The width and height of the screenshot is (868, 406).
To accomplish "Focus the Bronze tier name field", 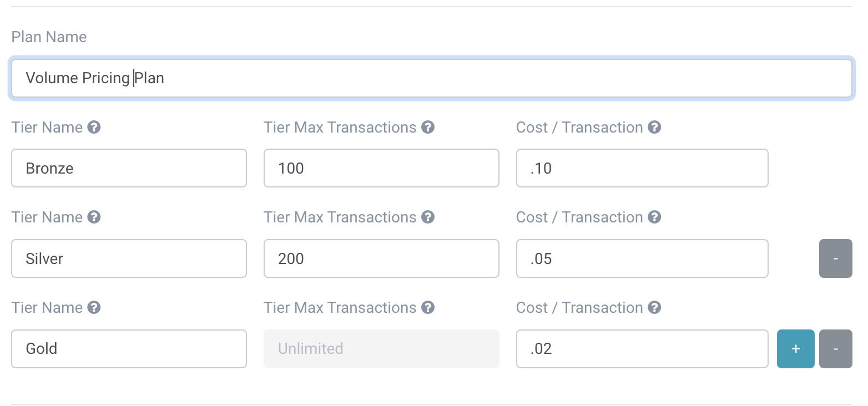I will [129, 168].
